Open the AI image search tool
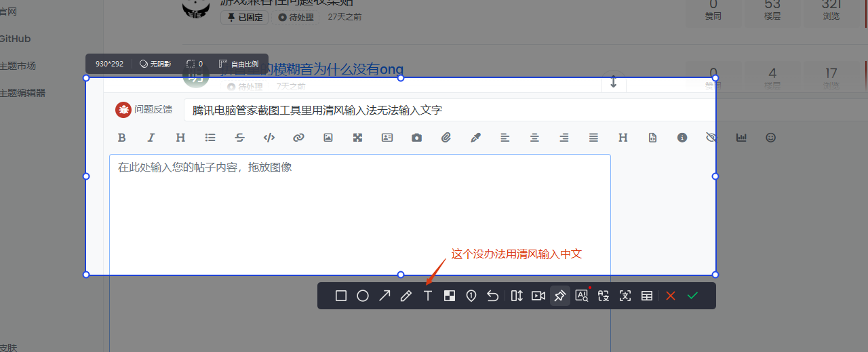This screenshot has height=352, width=868. [x=582, y=296]
